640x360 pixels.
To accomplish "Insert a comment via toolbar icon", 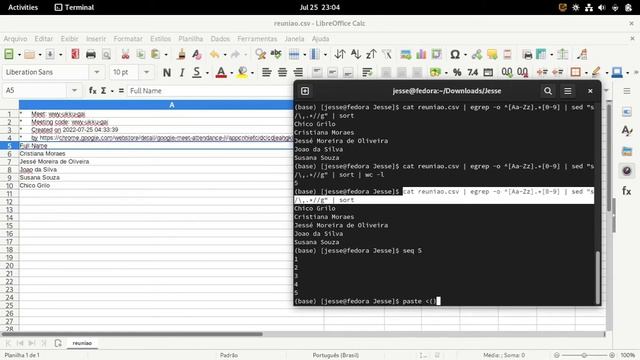I will click(492, 54).
